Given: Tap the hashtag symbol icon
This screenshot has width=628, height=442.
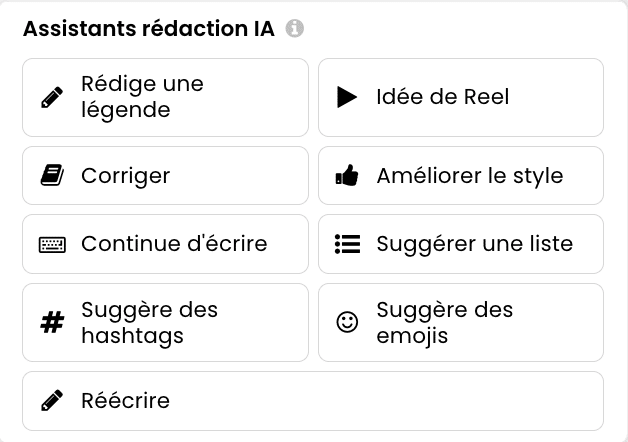Looking at the screenshot, I should coord(51,323).
